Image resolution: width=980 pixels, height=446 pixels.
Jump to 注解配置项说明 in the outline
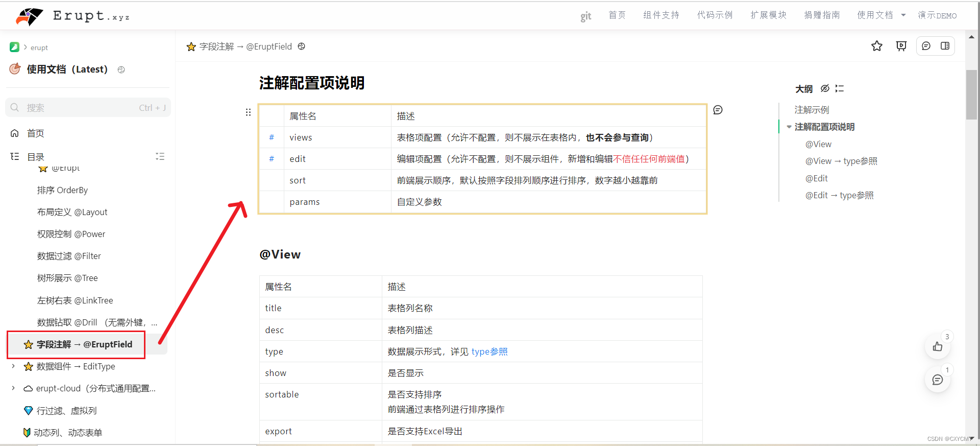pos(824,127)
